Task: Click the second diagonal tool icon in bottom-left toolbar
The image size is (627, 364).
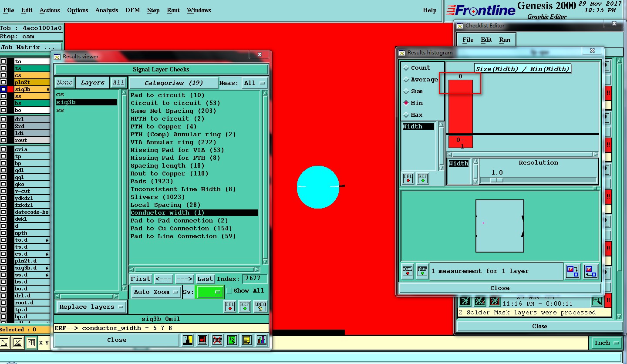Action: point(18,343)
